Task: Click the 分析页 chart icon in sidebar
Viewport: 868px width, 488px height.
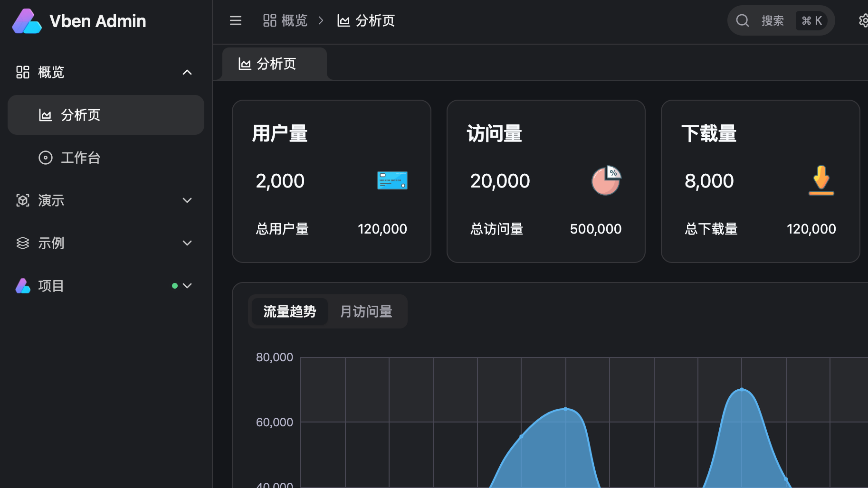Action: [45, 115]
